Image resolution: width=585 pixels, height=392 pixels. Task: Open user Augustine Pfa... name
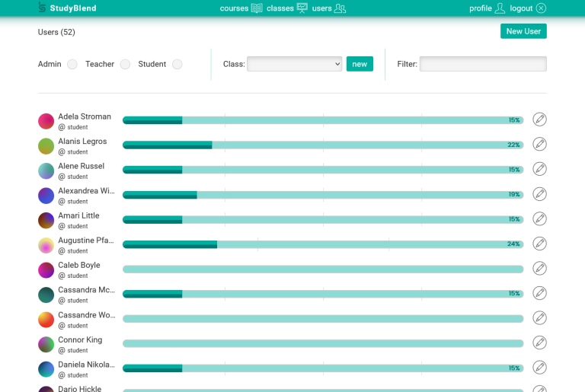(x=86, y=241)
